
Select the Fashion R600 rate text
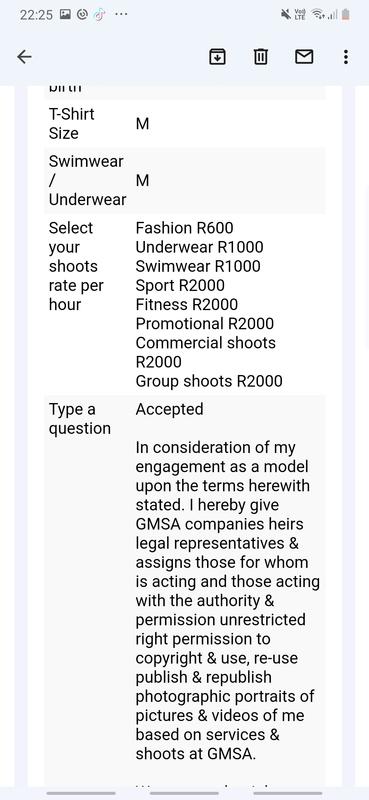click(184, 228)
